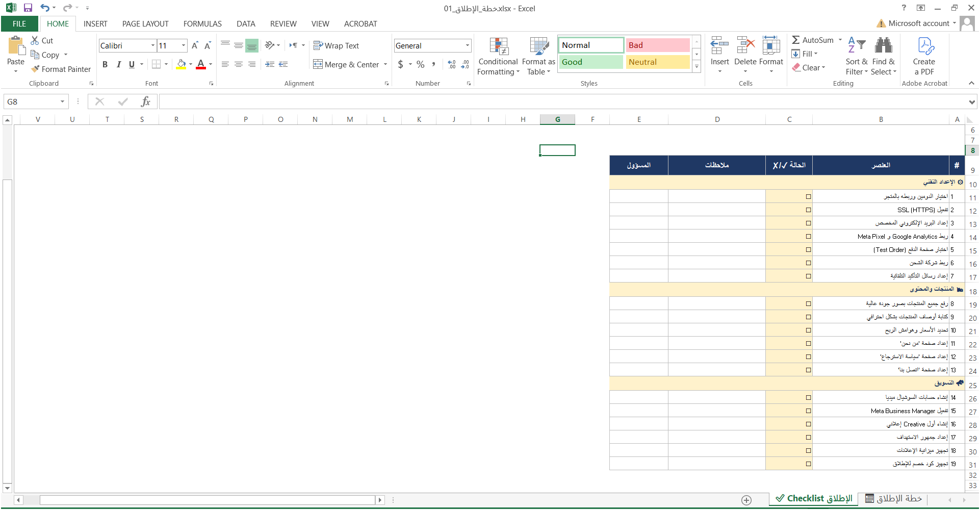Expand the cell styles gallery
The image size is (980, 510).
click(x=697, y=67)
